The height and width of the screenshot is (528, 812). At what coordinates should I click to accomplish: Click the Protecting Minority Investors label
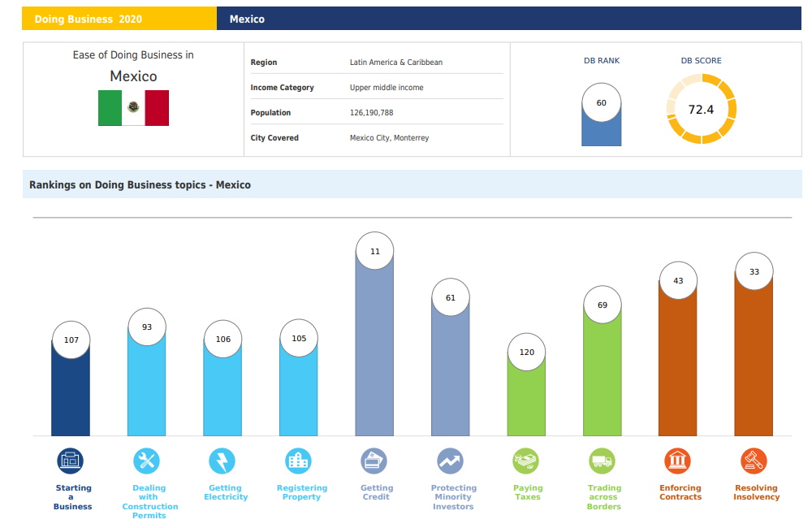coord(454,497)
